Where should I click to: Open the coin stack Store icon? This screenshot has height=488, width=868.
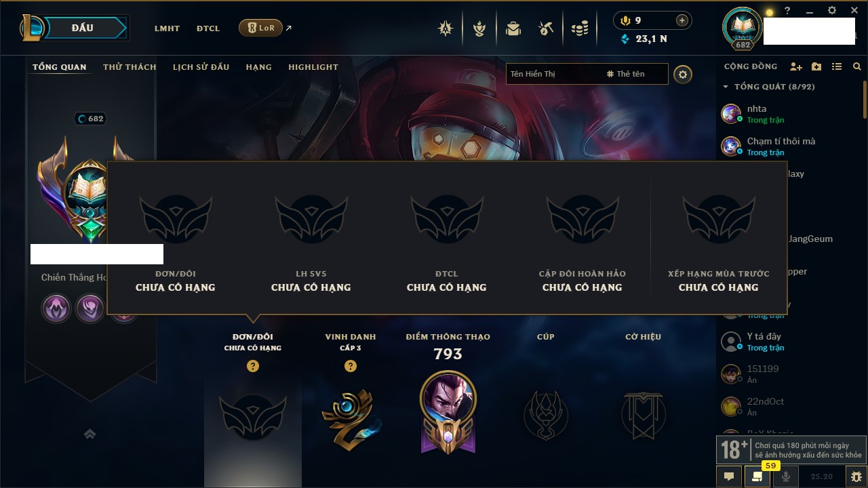pyautogui.click(x=579, y=28)
